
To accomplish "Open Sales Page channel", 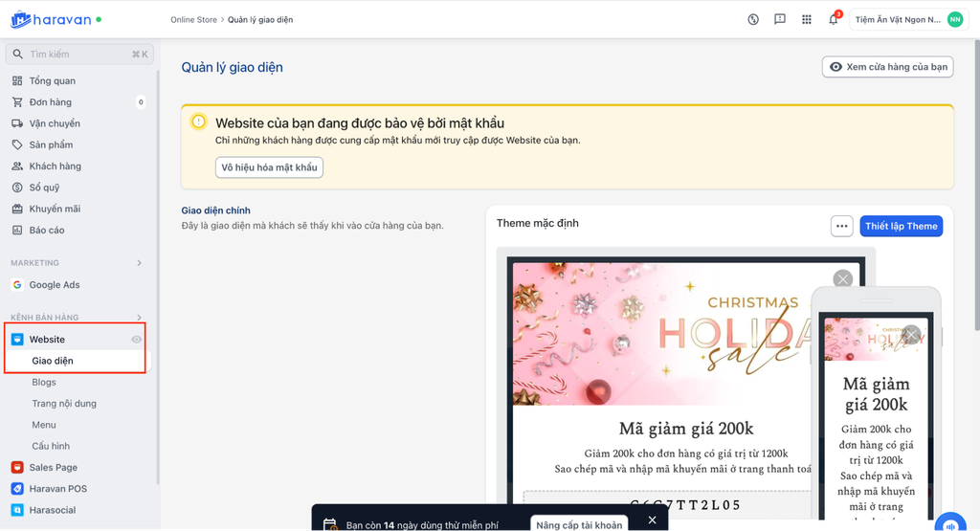I will (53, 468).
